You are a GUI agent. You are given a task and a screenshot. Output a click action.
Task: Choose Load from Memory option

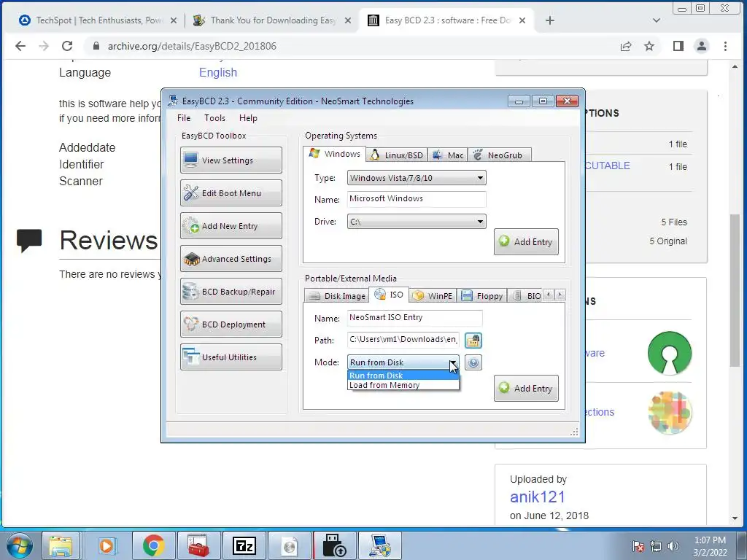[x=403, y=385]
